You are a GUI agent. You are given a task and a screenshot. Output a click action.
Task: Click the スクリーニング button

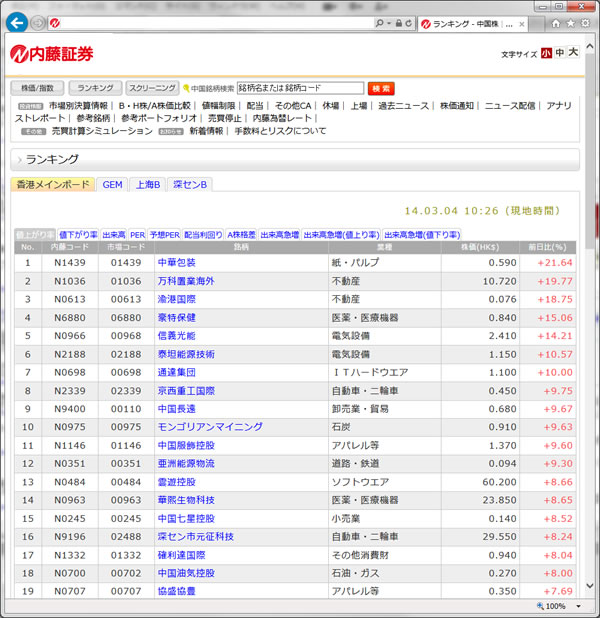click(153, 88)
